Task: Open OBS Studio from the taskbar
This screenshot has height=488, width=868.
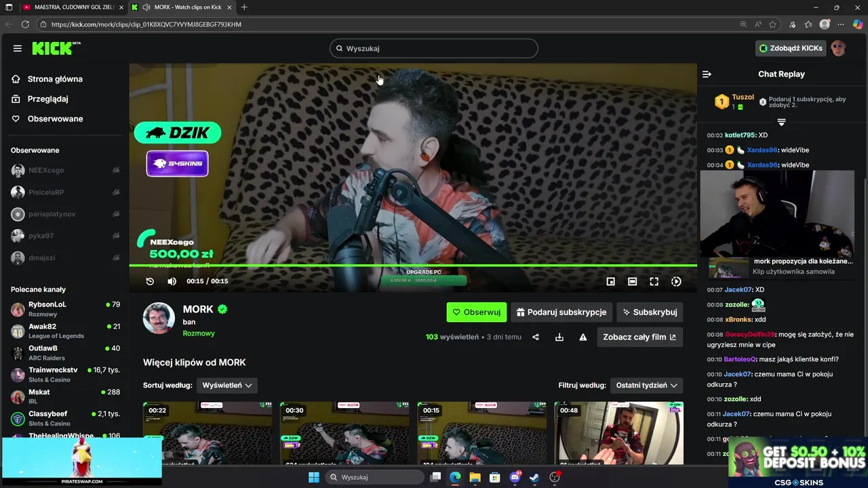Action: 555,477
